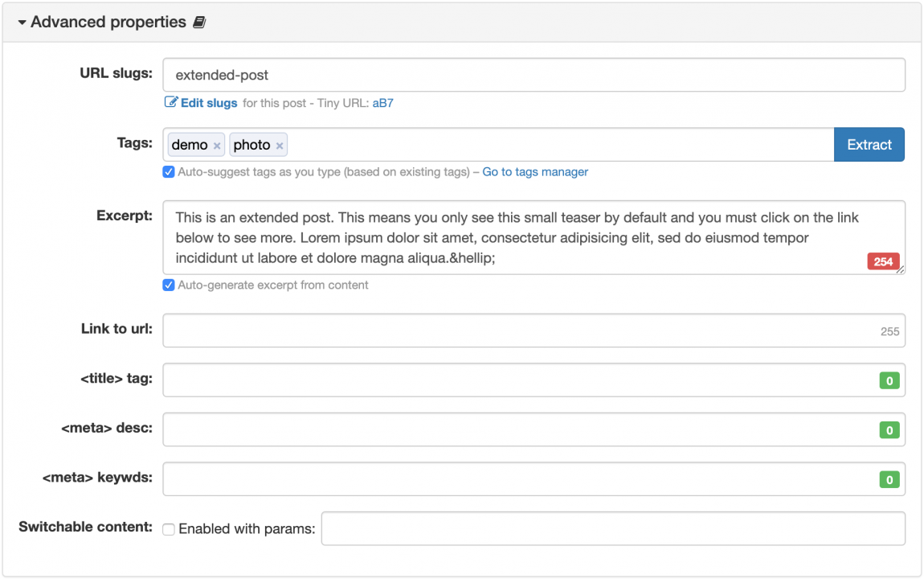924x579 pixels.
Task: Click the Switchable content params input field
Action: tap(613, 528)
